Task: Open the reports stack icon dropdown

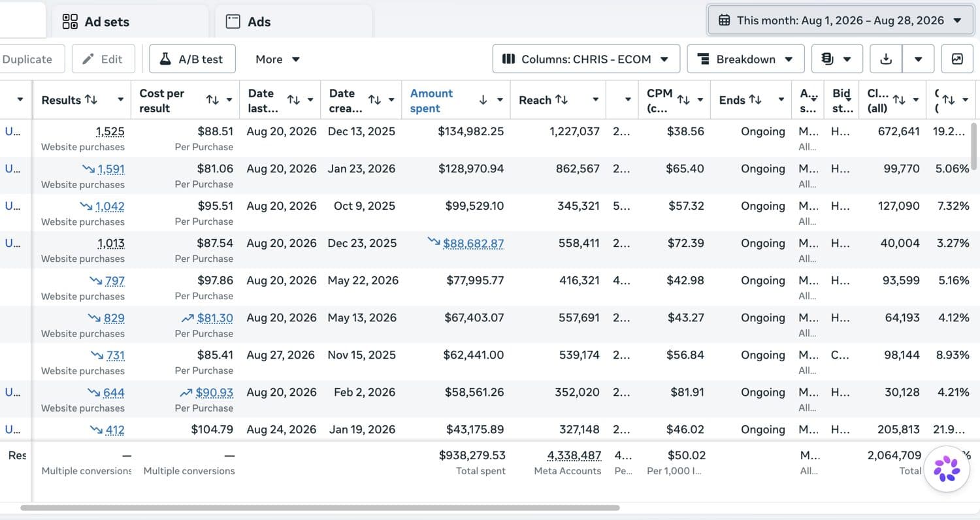Action: [x=837, y=59]
